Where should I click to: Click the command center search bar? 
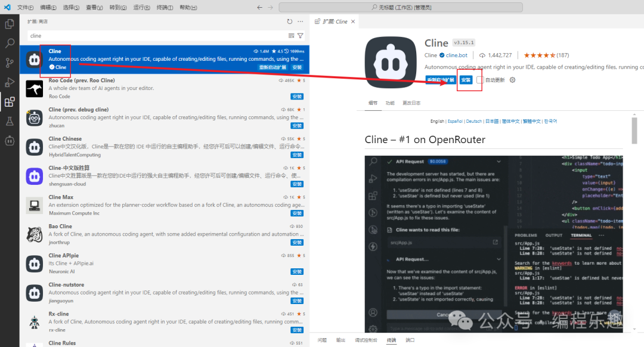click(401, 7)
